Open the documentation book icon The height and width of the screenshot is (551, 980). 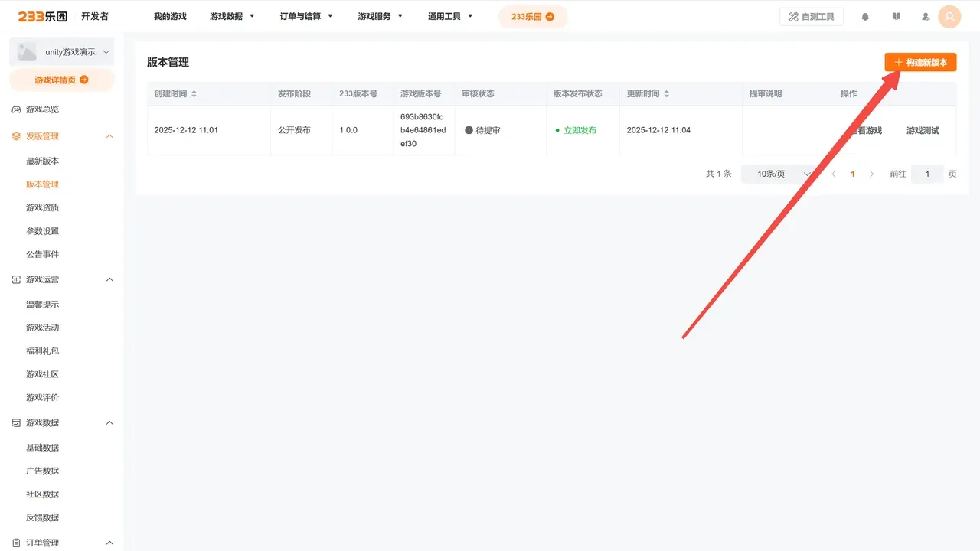click(897, 17)
